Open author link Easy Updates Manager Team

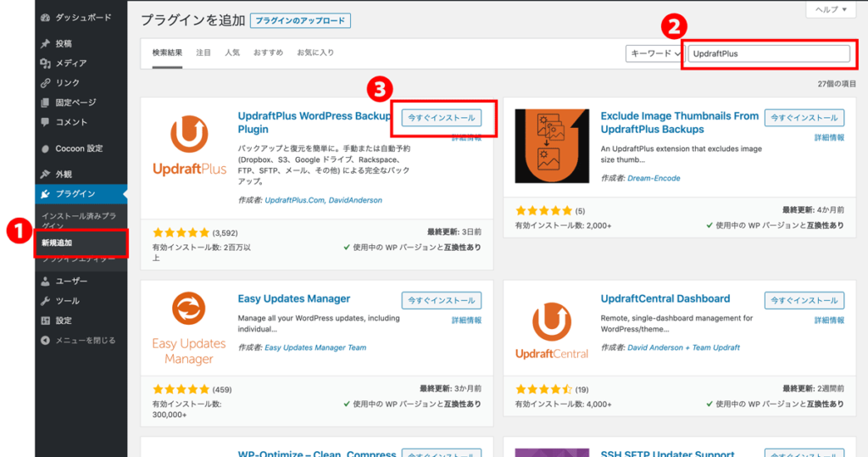point(315,348)
